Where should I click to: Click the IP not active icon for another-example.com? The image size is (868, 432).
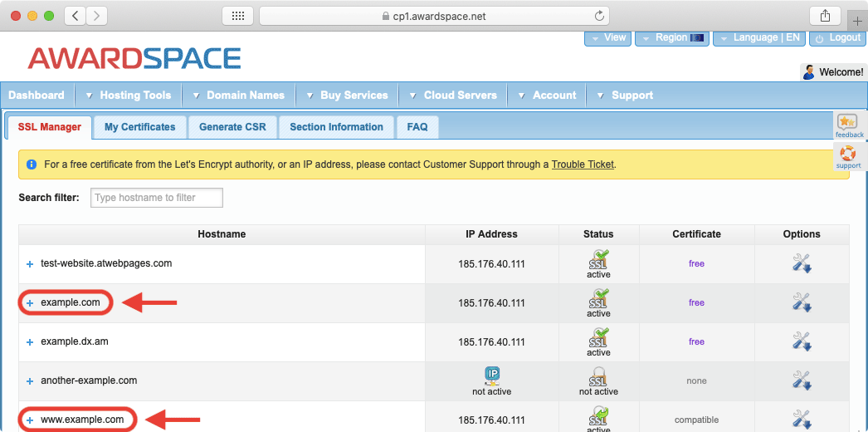pyautogui.click(x=492, y=376)
